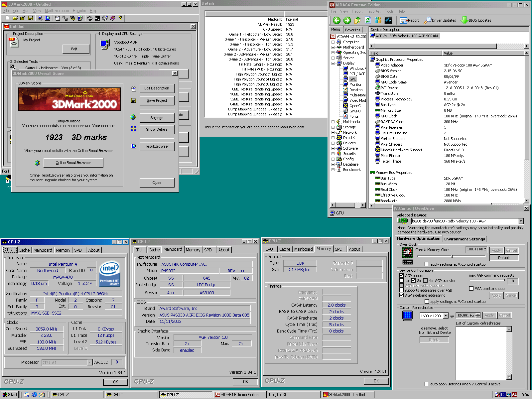The height and width of the screenshot is (399, 532).
Task: Enable auto apply settings when V.Control is active
Action: (x=427, y=384)
